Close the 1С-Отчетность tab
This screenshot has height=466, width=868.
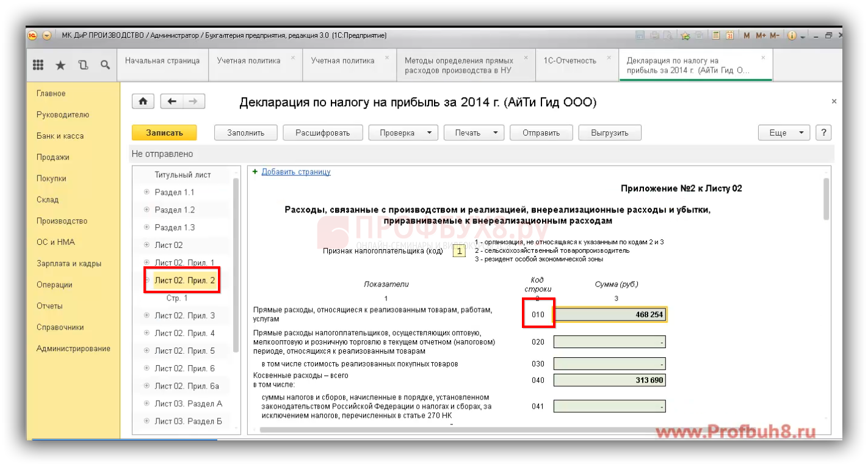point(609,57)
